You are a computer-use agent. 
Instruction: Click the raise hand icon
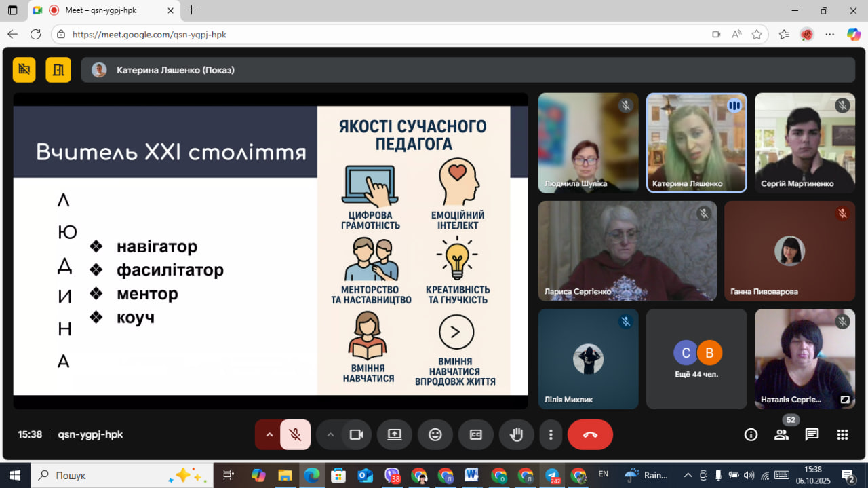[x=517, y=435]
